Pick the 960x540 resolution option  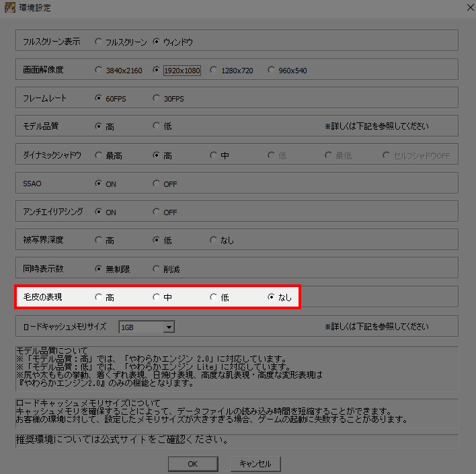click(x=272, y=71)
